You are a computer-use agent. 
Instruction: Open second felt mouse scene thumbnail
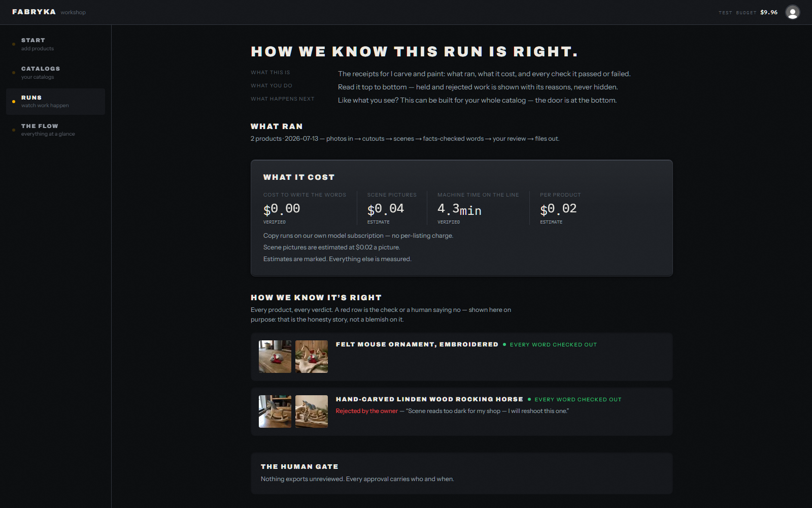coord(312,357)
